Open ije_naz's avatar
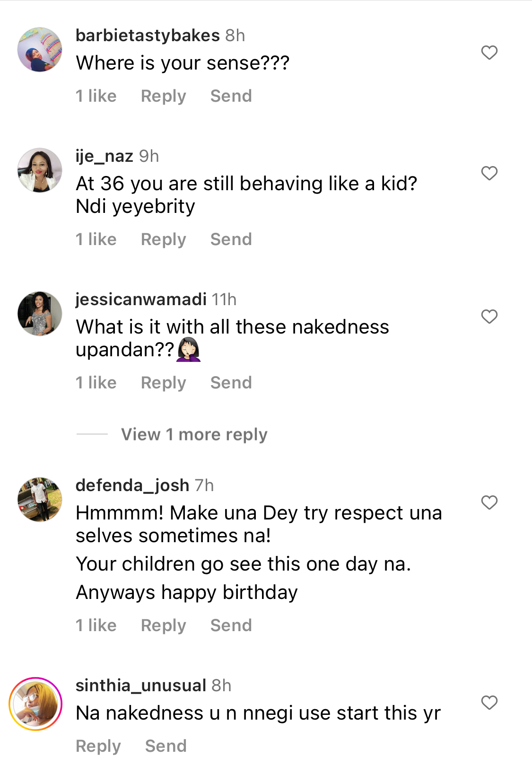 click(x=40, y=170)
